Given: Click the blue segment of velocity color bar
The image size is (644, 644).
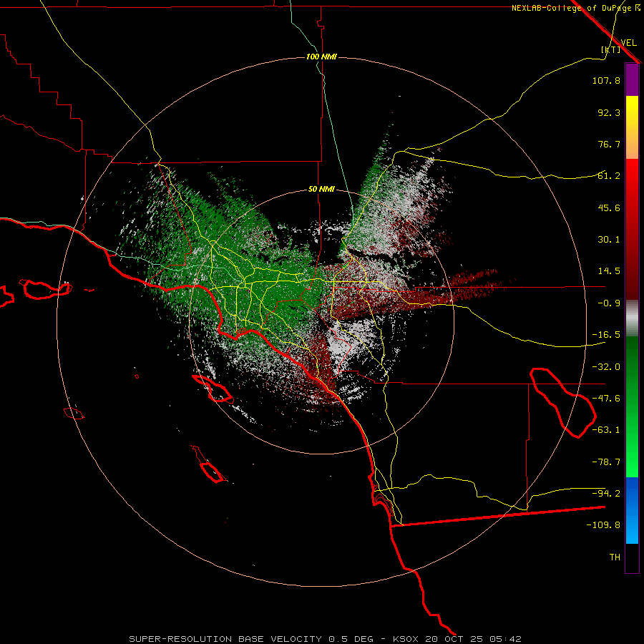Looking at the screenshot, I should pos(632,510).
